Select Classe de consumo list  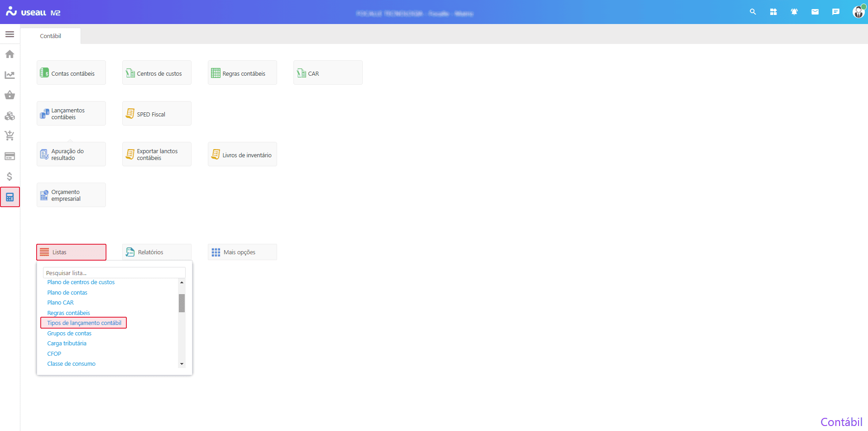pyautogui.click(x=71, y=364)
